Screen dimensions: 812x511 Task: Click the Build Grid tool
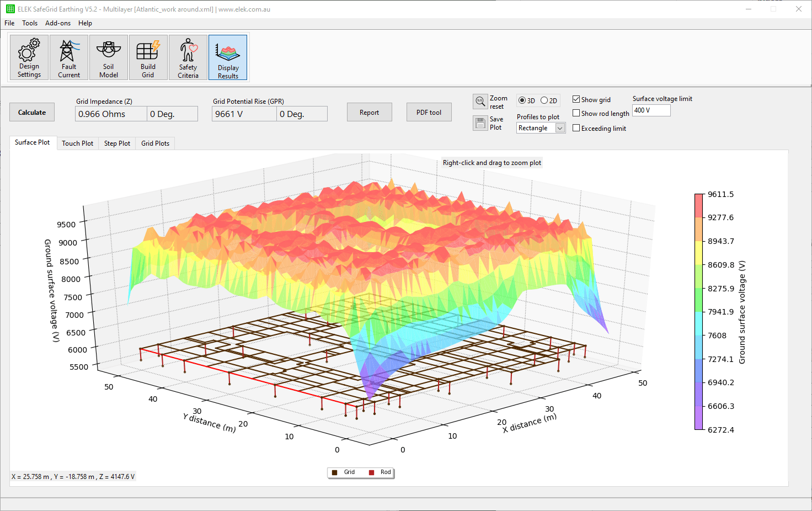click(x=148, y=57)
